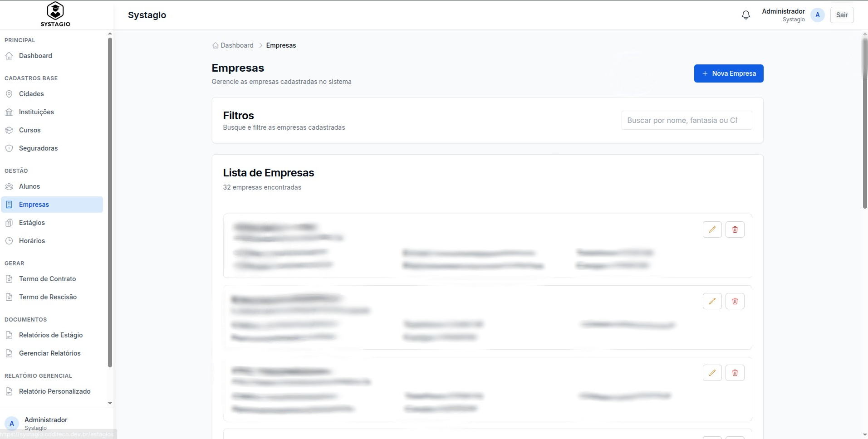The width and height of the screenshot is (868, 439).
Task: Click the Systagio logo in sidebar
Action: (55, 15)
